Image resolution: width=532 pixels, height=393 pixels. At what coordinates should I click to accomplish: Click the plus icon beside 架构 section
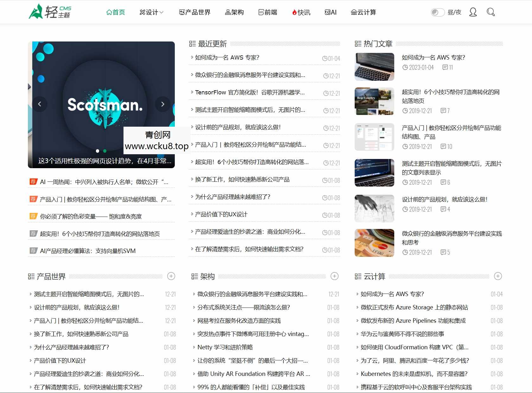(334, 276)
